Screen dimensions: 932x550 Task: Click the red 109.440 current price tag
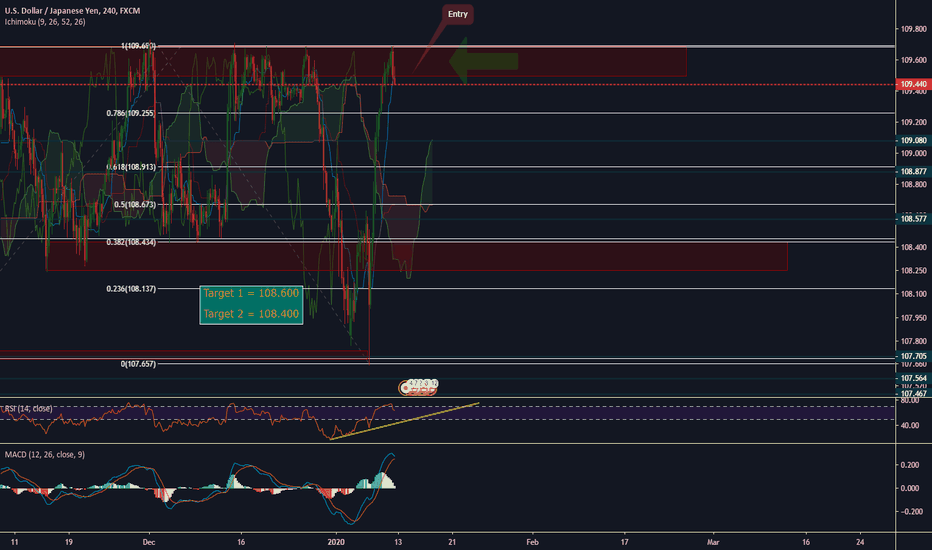911,84
